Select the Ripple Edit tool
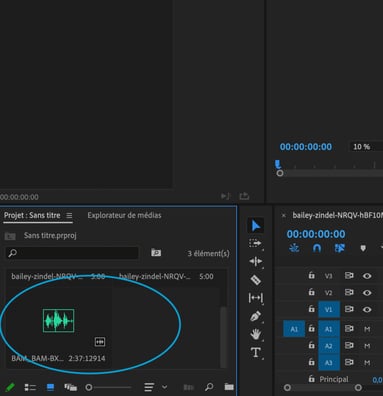The width and height of the screenshot is (383, 396). click(x=255, y=262)
